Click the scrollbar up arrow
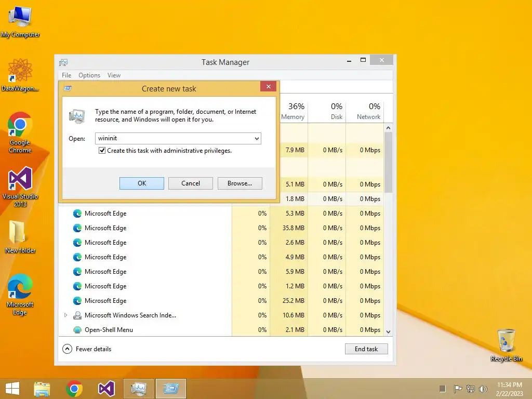 [x=389, y=128]
